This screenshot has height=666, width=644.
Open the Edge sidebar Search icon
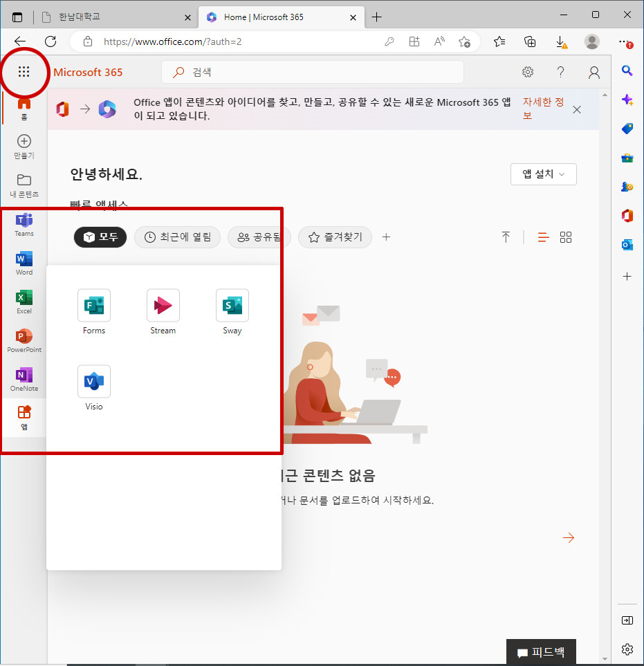point(627,71)
